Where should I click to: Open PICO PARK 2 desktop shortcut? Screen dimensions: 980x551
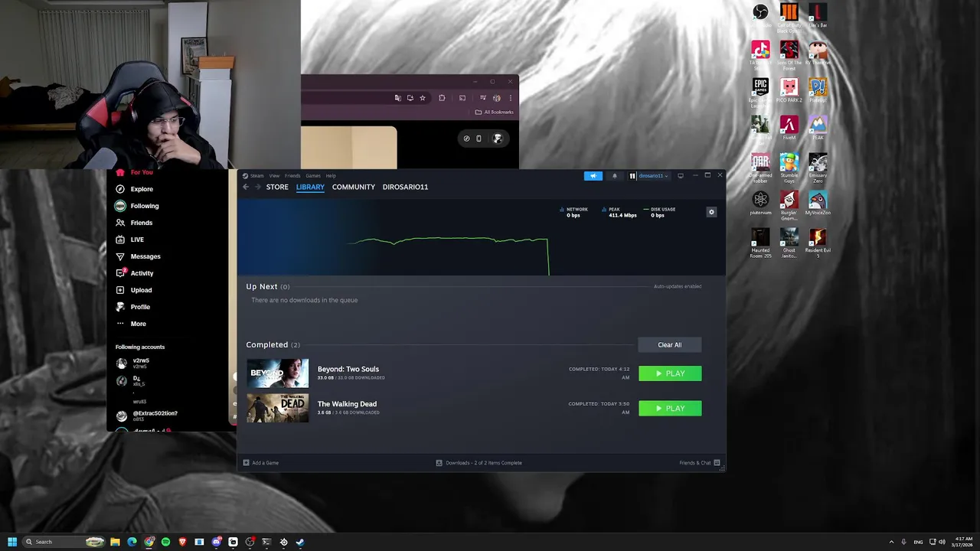[789, 90]
